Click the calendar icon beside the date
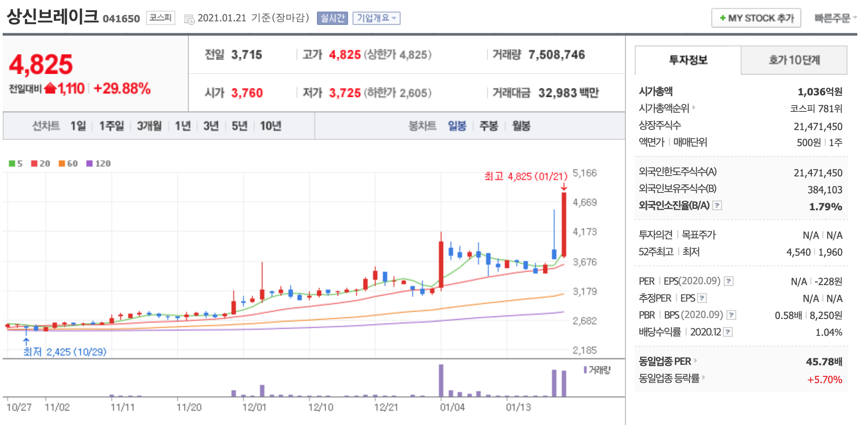Image resolution: width=868 pixels, height=425 pixels. tap(189, 19)
